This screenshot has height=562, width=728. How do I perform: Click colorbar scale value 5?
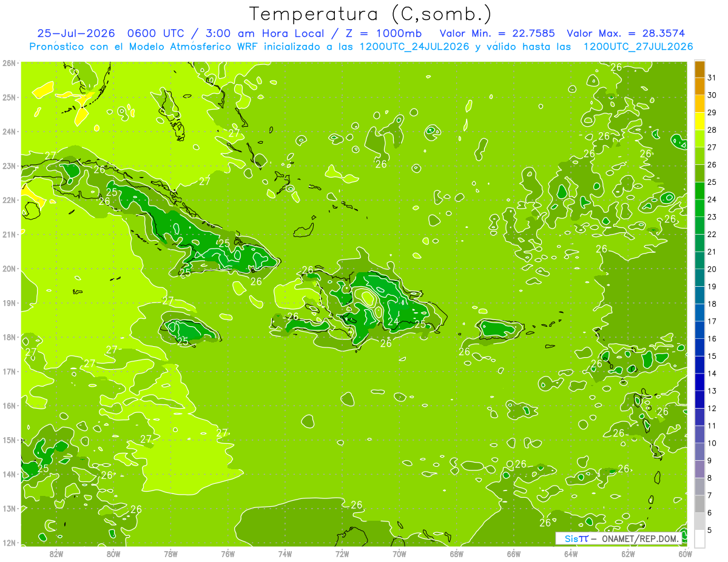click(x=709, y=530)
